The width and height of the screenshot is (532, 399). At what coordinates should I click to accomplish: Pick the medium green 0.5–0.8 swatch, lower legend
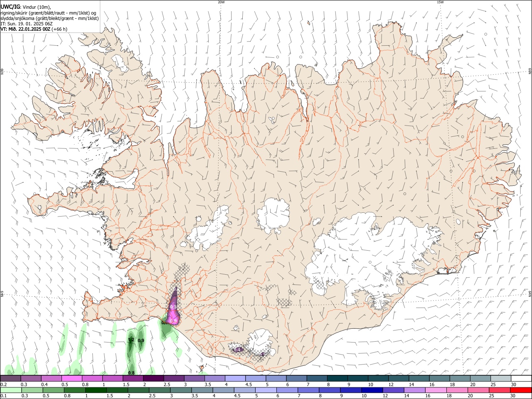point(53,390)
